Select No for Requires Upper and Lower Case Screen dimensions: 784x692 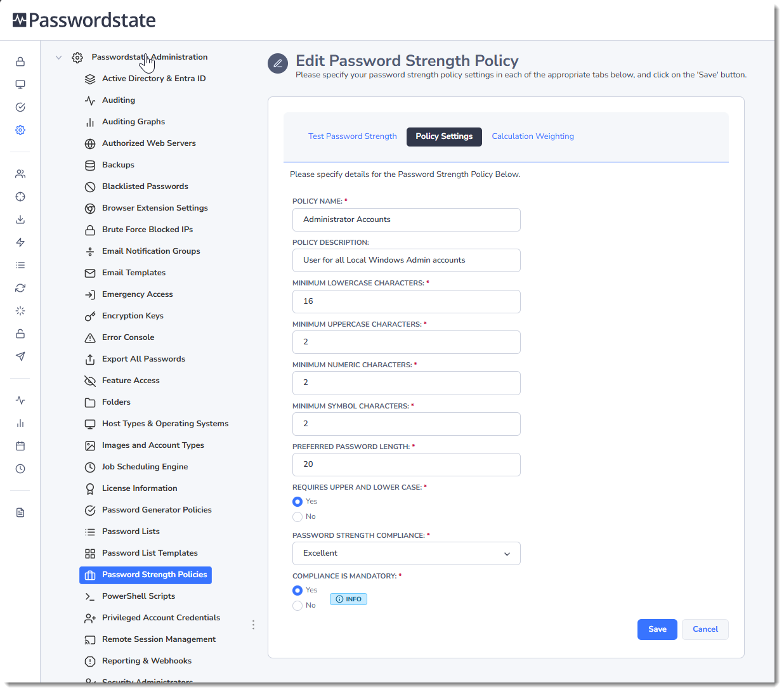click(297, 517)
